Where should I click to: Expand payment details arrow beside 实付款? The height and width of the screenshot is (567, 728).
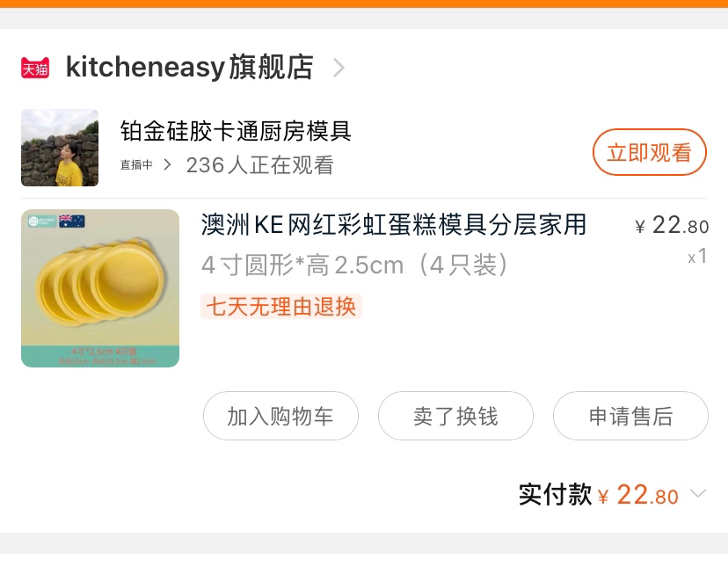point(698,493)
